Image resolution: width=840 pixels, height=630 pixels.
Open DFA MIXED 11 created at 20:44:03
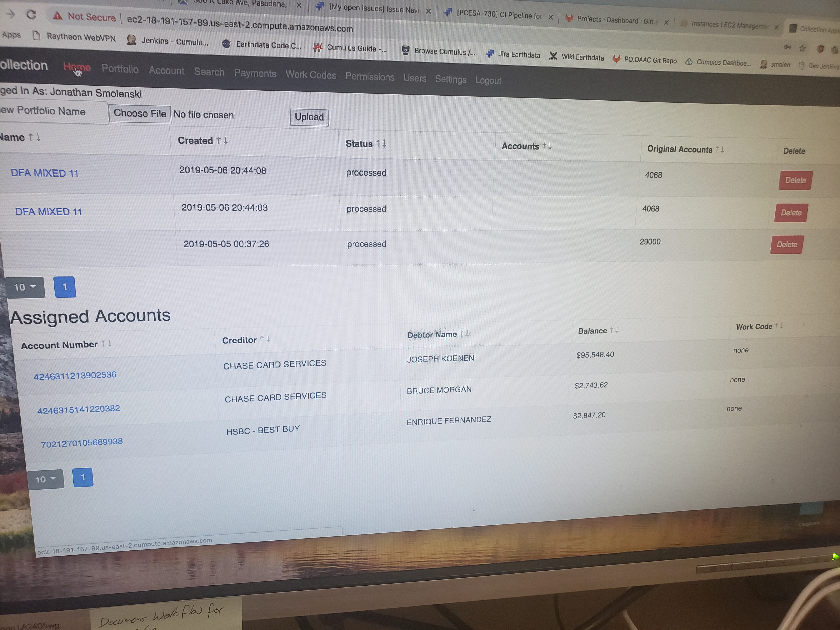point(49,211)
